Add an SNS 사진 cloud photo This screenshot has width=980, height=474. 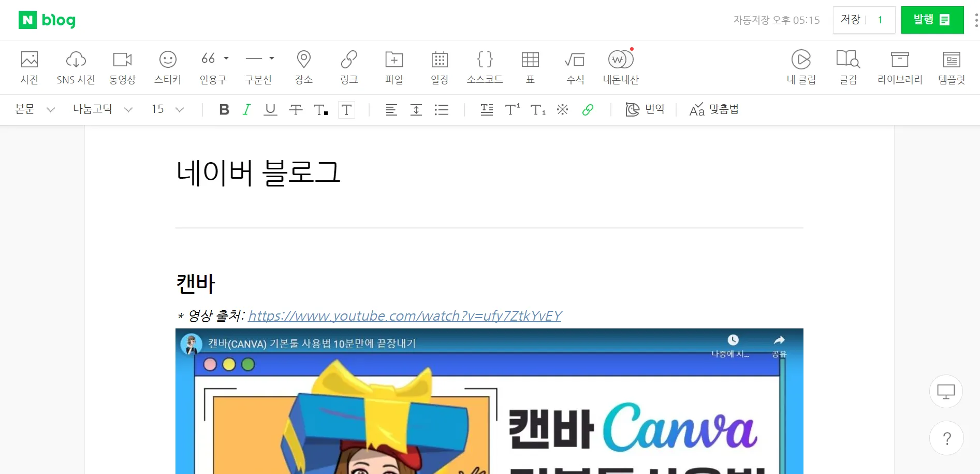[76, 67]
